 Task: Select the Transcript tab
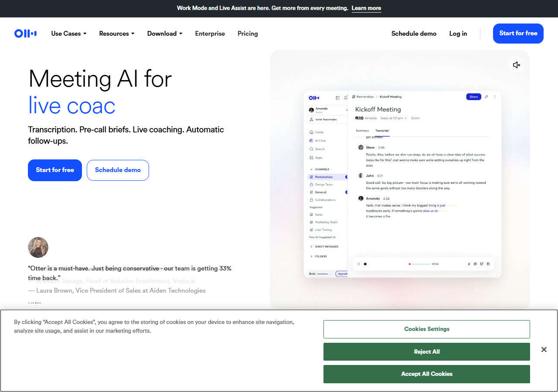[382, 131]
